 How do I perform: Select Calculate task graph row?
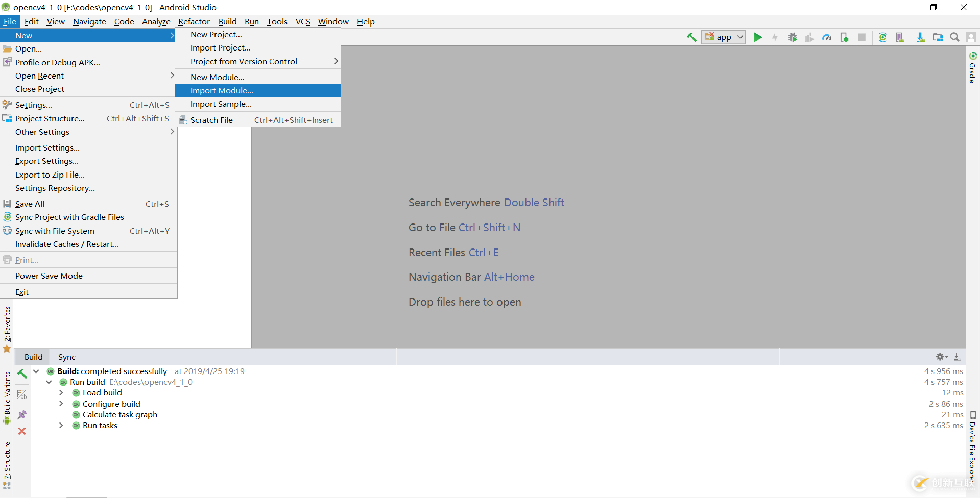(120, 415)
